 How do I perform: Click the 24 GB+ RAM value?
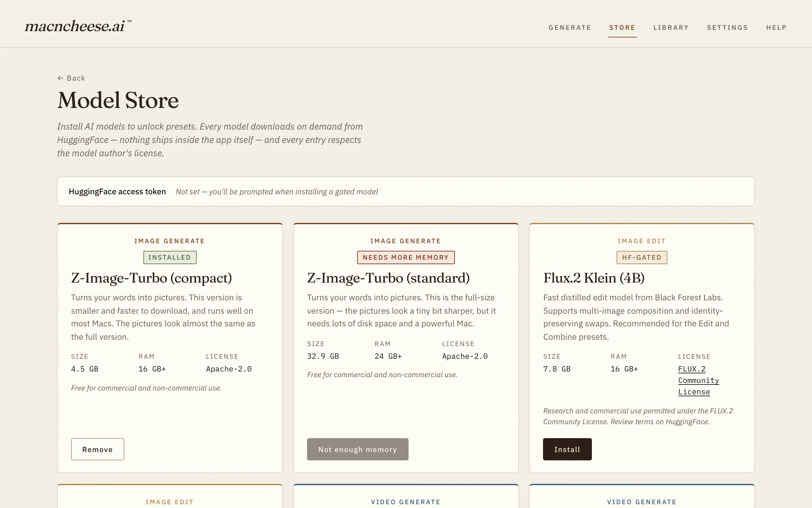(x=388, y=356)
